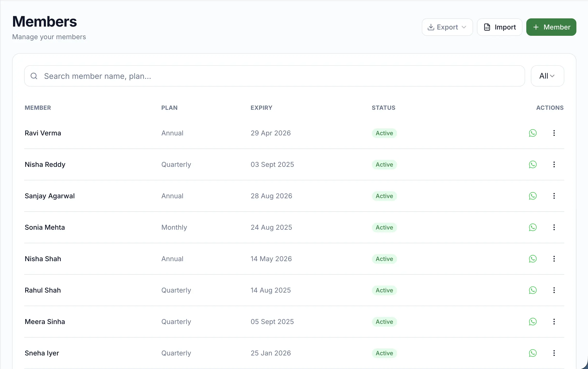The image size is (588, 369).
Task: Click the Status column header
Action: coord(383,108)
